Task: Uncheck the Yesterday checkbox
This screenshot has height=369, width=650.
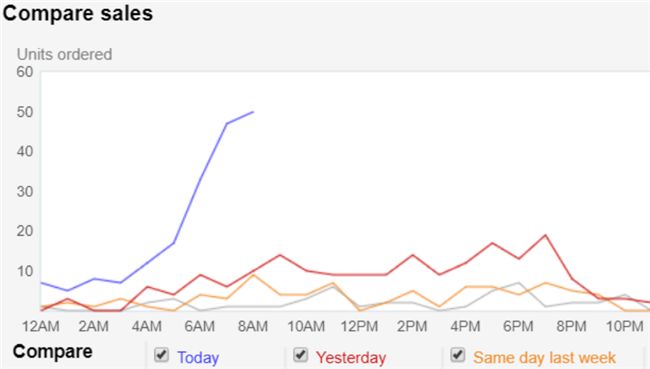Action: pyautogui.click(x=300, y=355)
